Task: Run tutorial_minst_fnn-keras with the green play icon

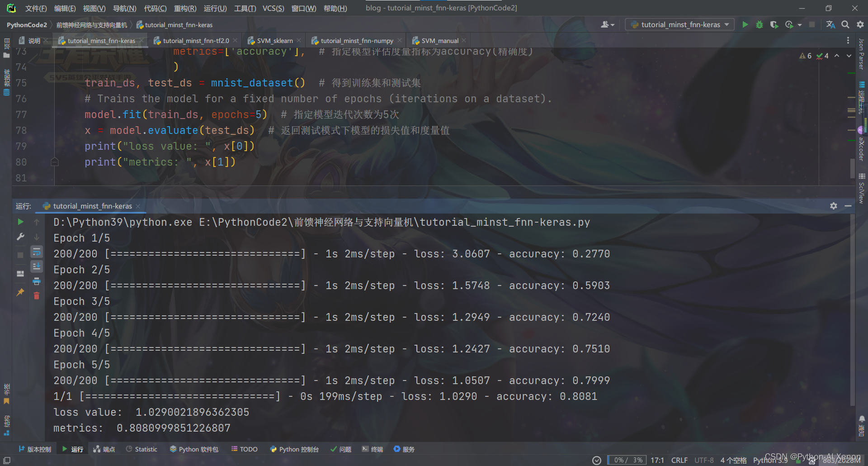Action: coord(745,24)
